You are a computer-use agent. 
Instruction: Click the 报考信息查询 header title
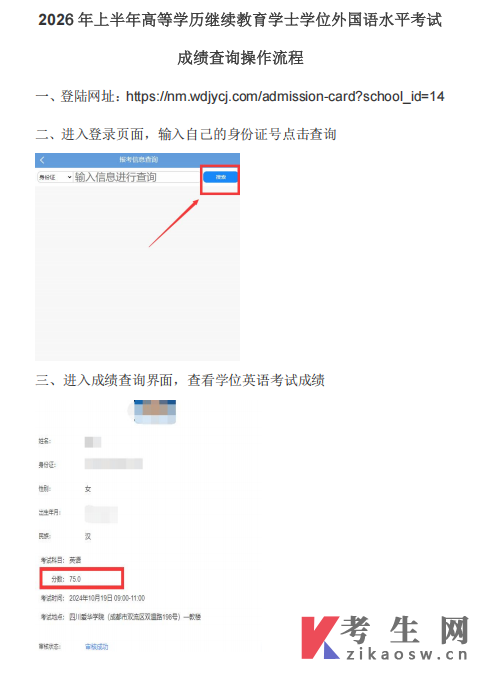tap(139, 160)
